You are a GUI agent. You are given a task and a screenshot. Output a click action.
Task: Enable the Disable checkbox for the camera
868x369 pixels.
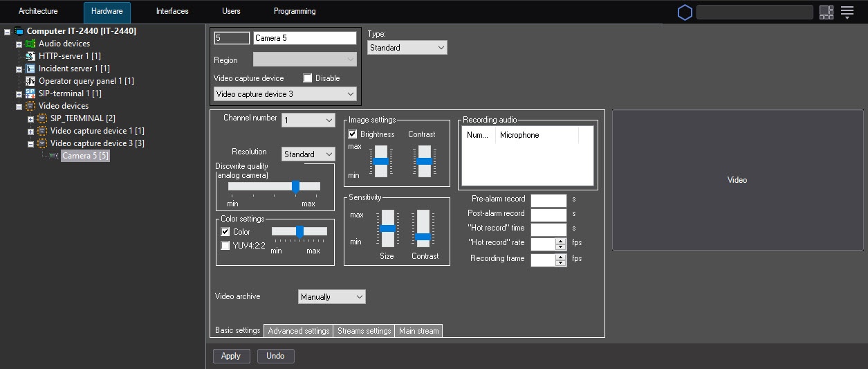[308, 78]
